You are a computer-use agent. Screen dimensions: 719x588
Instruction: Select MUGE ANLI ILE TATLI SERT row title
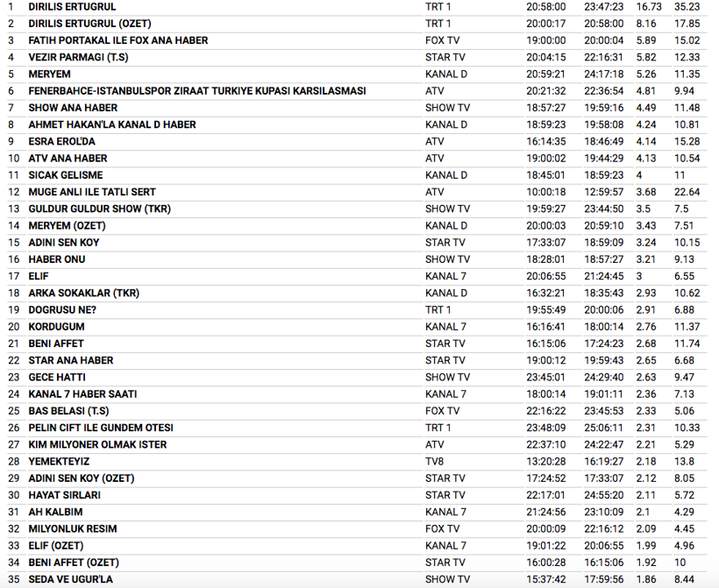92,192
